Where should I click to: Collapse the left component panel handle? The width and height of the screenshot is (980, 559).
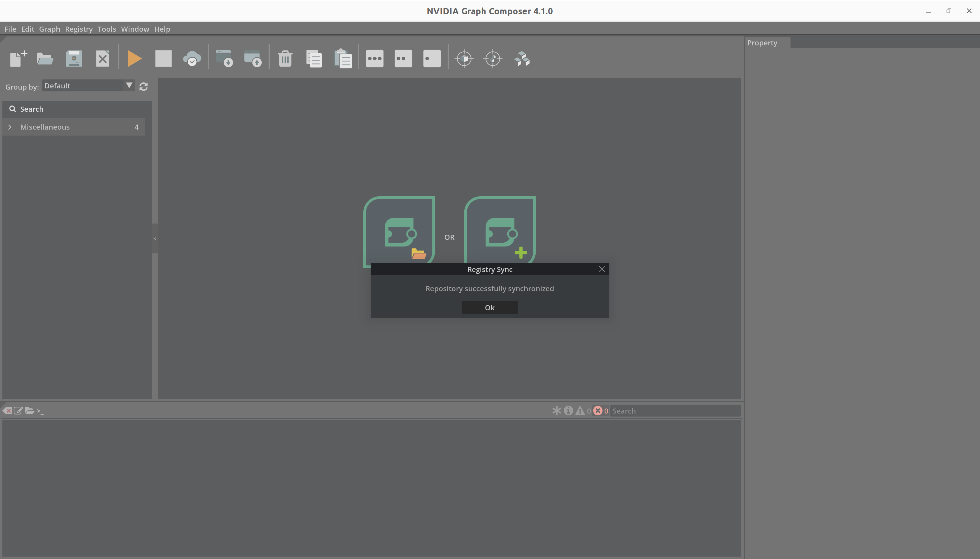(155, 238)
